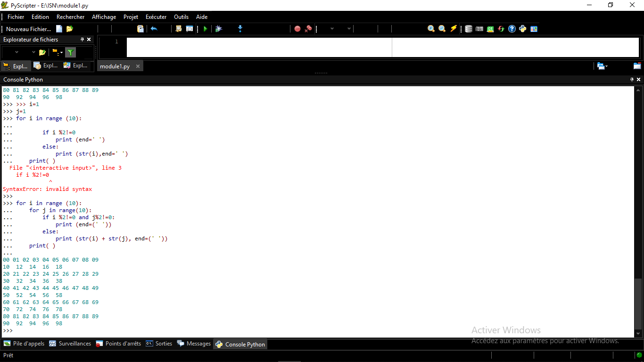Toggle the green filter funnel in file explorer
Viewport: 644px width, 362px height.
(70, 52)
